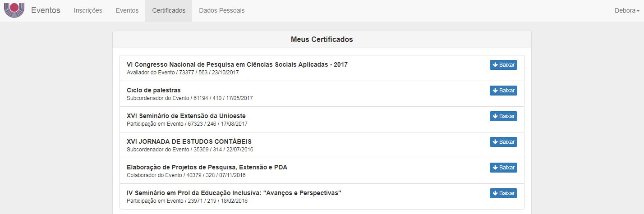The image size is (644, 214).
Task: Click the XVI Seminário de Extensão da Unioeste title
Action: click(186, 116)
